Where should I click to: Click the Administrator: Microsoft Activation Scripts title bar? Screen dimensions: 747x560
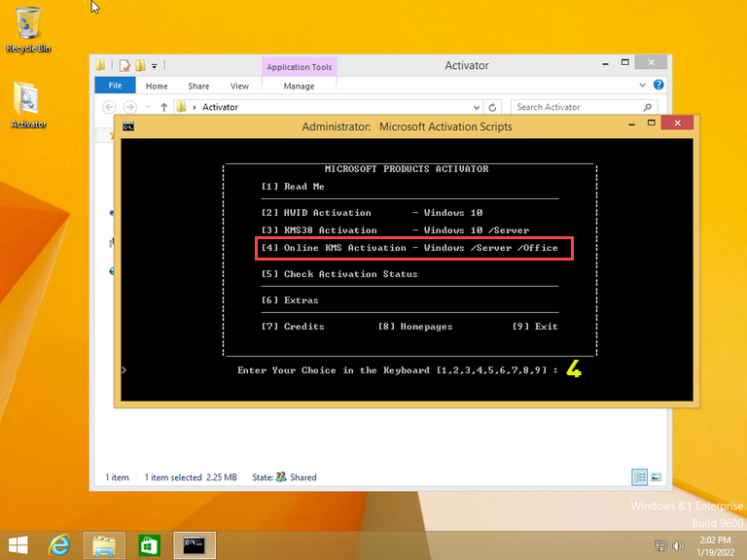click(x=407, y=126)
